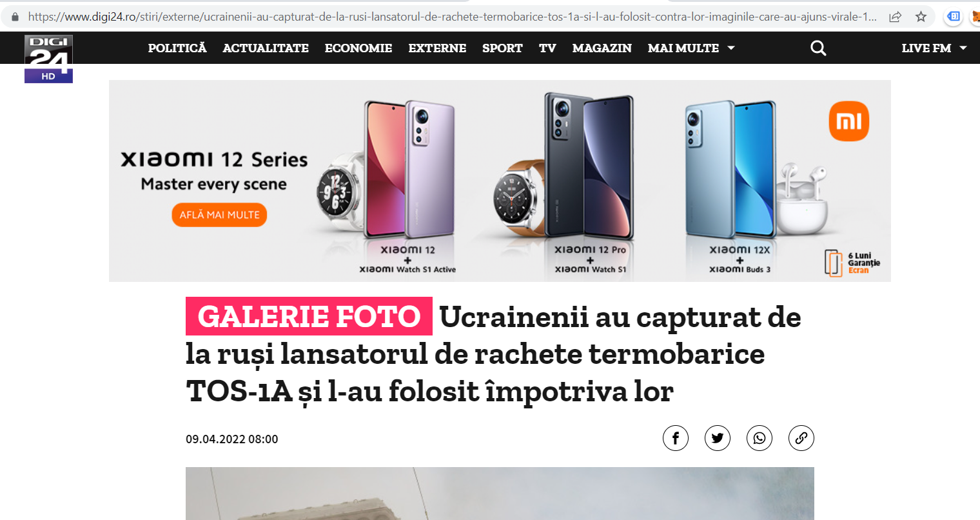Click the GALERIE FOTO label

pos(309,316)
